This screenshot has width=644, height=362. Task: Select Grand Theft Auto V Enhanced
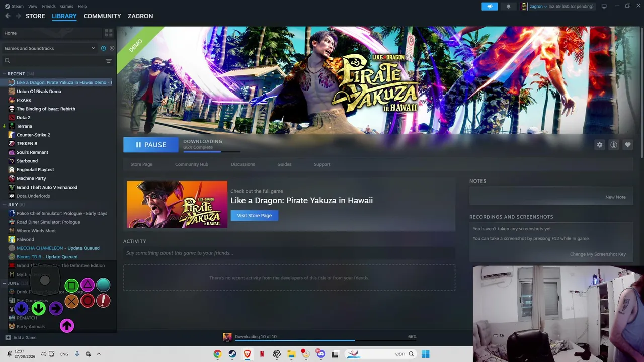[x=47, y=187]
